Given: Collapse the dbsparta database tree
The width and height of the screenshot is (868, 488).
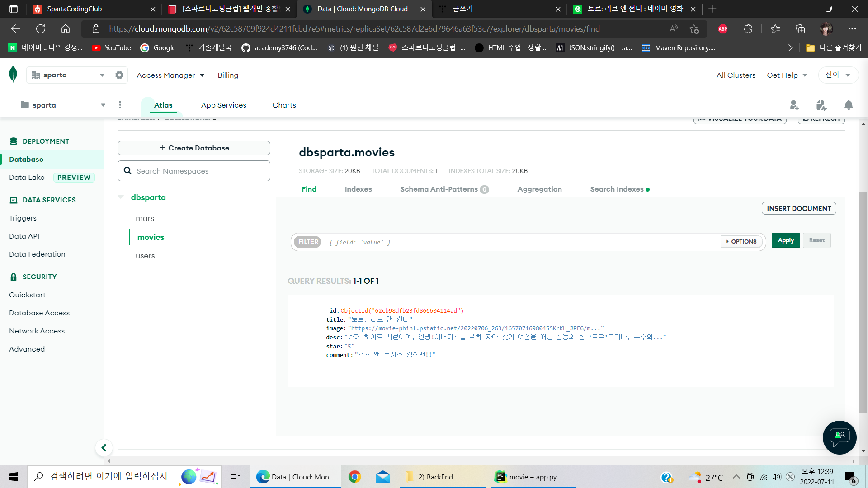Looking at the screenshot, I should click(121, 197).
